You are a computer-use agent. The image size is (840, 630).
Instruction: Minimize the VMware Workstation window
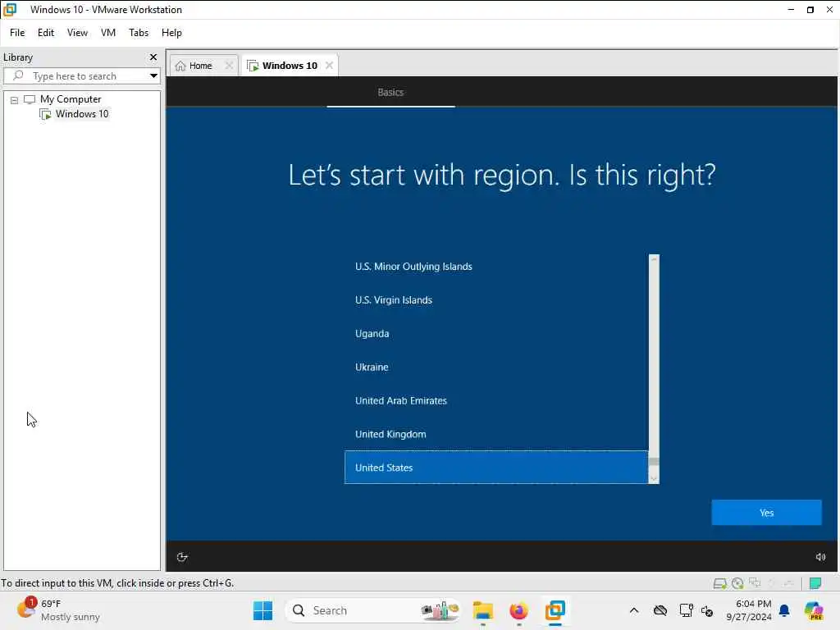[x=792, y=10]
